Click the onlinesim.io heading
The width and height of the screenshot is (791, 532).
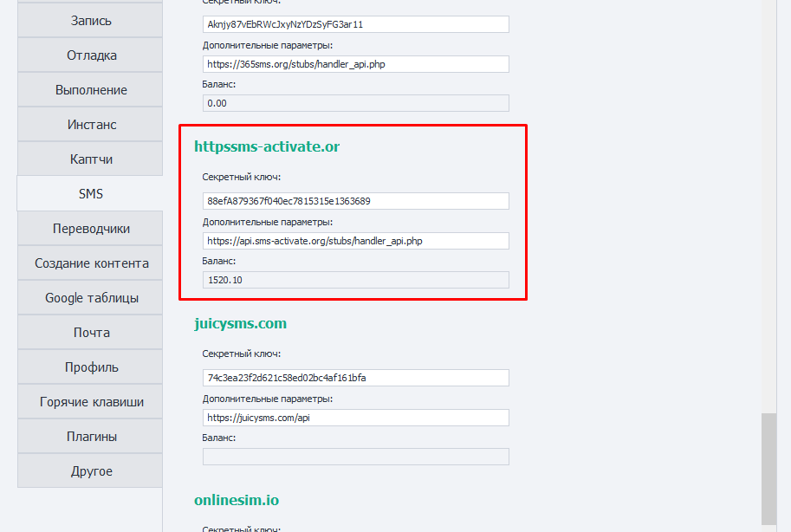[x=237, y=500]
